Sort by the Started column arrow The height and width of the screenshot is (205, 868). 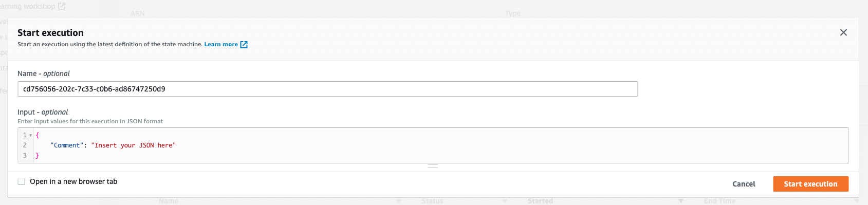[x=681, y=201]
